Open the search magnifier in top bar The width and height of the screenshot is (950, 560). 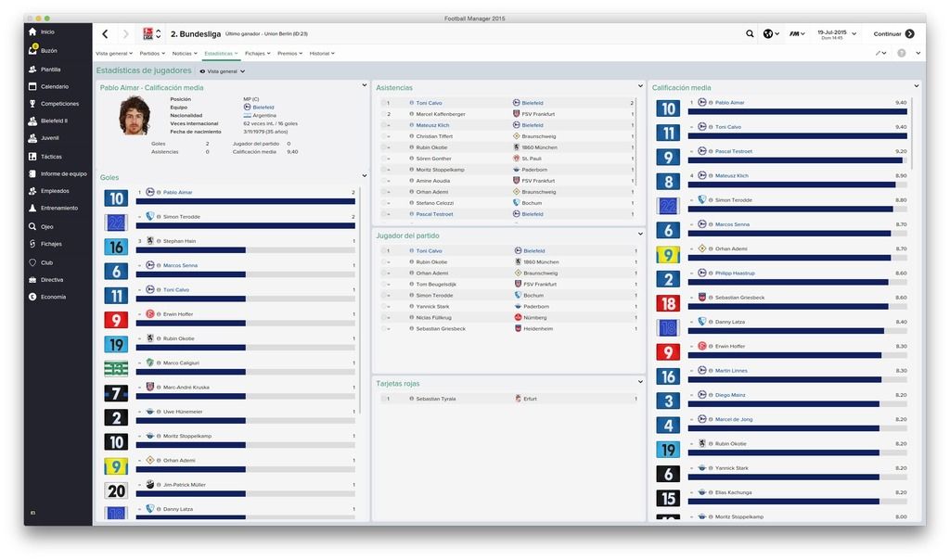(x=750, y=34)
